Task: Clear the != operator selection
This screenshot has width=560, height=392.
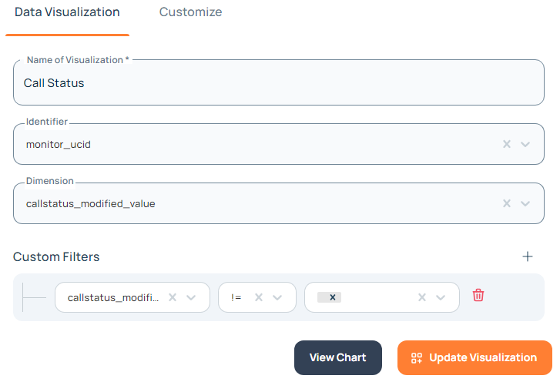Action: tap(259, 297)
